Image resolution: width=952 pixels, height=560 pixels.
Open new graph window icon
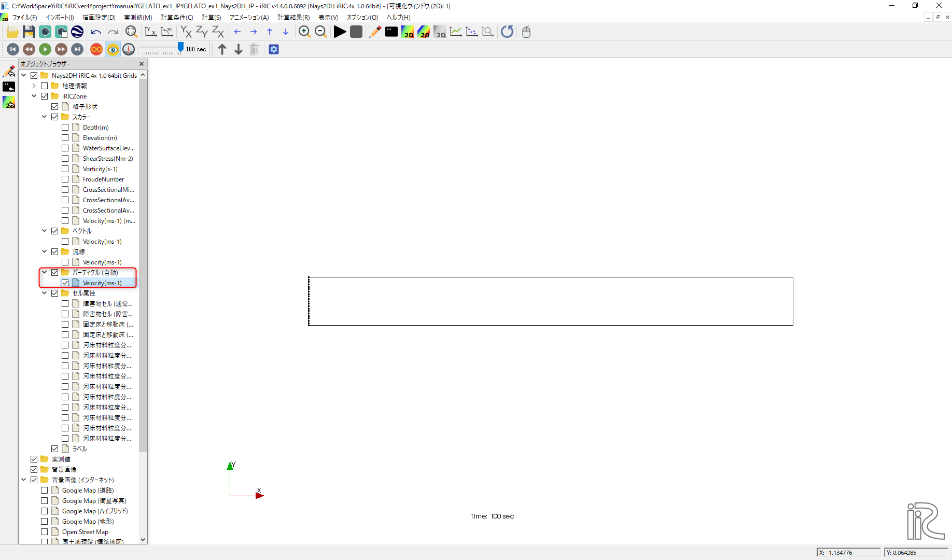click(456, 32)
